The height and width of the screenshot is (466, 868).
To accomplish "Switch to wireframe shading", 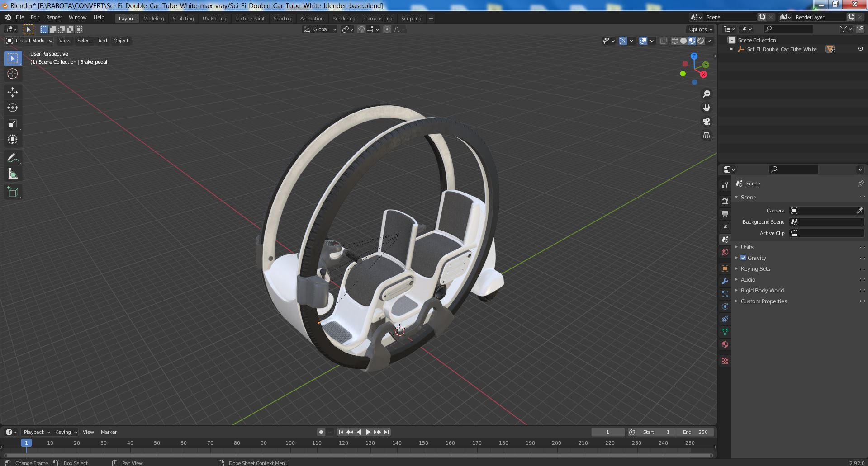I will (675, 41).
